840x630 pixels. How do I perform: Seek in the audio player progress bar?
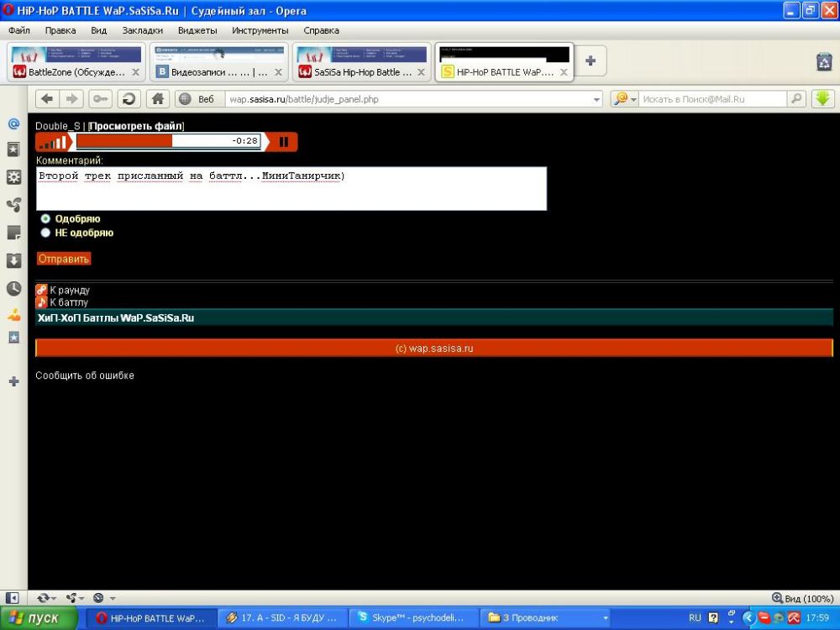[x=168, y=141]
